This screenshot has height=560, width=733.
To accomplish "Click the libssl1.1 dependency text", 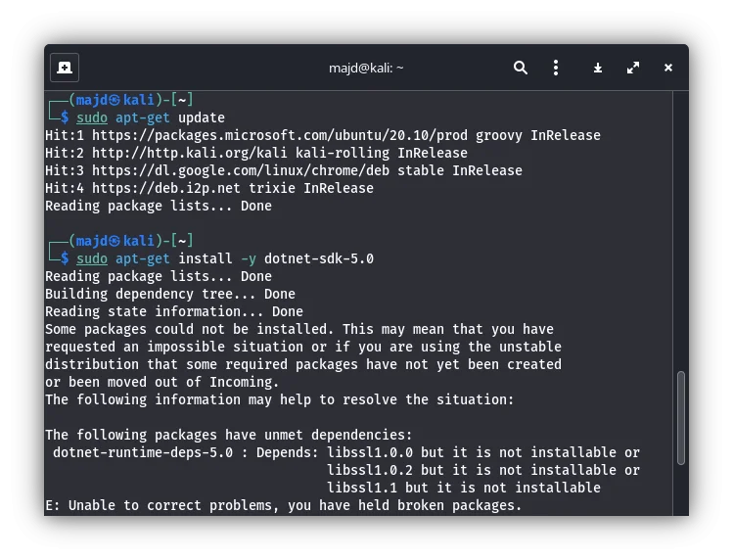I will 362,488.
